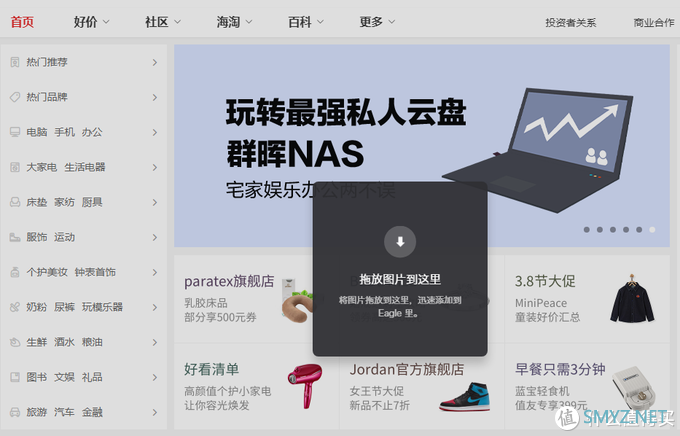Open the Jordan官方旗舰店 promotion card
This screenshot has height=436, width=680.
pos(422,387)
